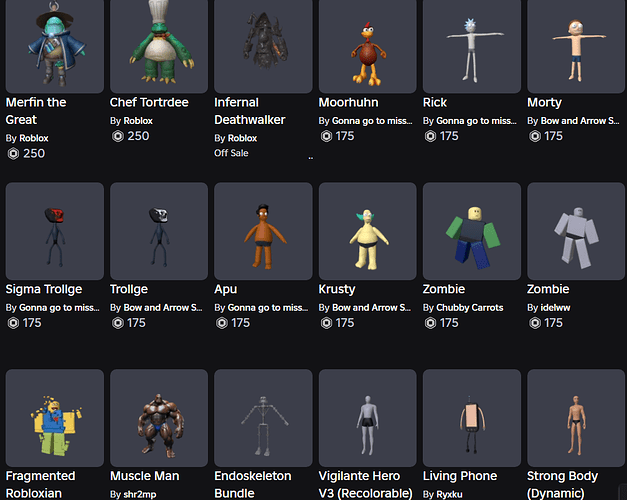Open creator Ryxku under Living Phone
The width and height of the screenshot is (627, 500).
[449, 494]
